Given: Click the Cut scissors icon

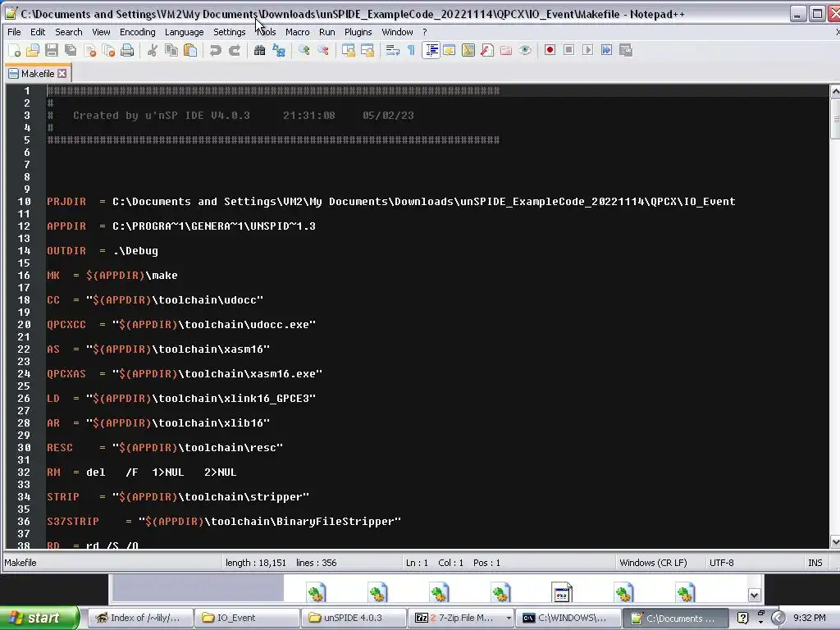Looking at the screenshot, I should point(153,50).
